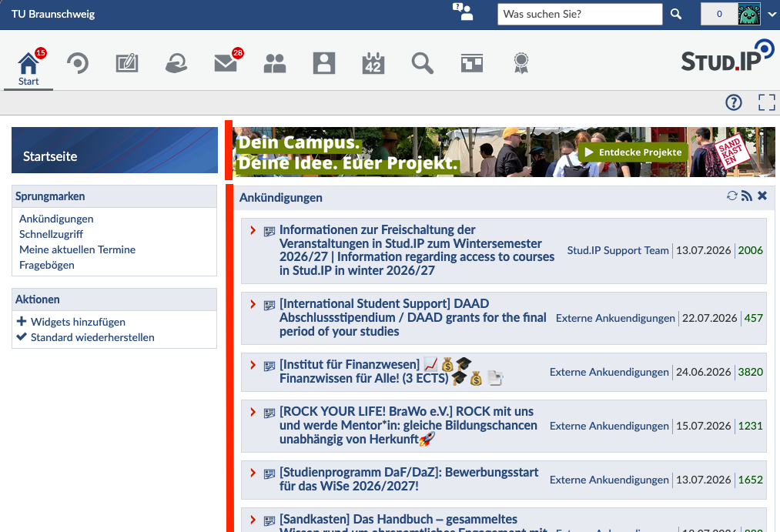Open the contact help people icon in header
Viewport: 780px width, 532px height.
coord(463,12)
